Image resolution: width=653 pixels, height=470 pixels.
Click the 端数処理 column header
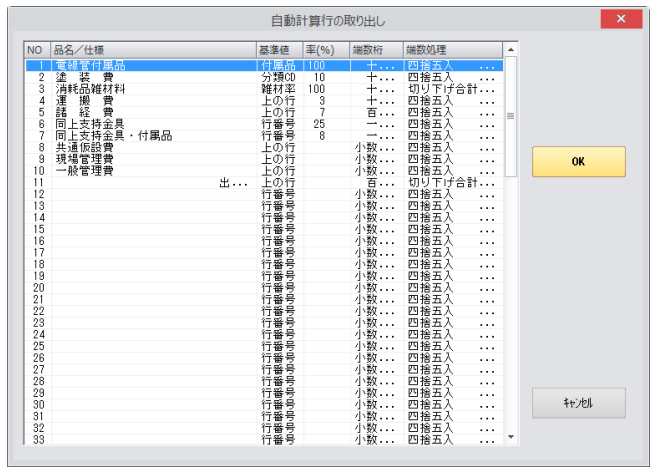tap(450, 49)
